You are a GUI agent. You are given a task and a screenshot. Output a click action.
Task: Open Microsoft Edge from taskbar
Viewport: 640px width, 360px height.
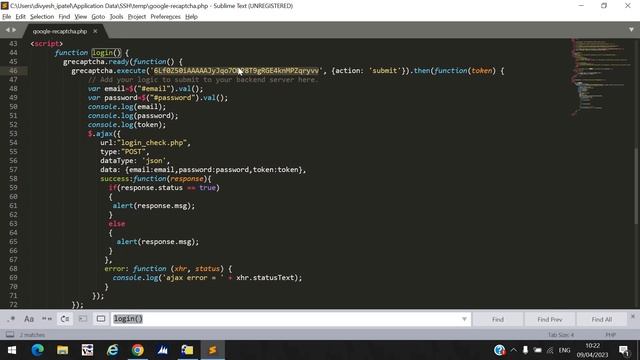[x=38, y=350]
